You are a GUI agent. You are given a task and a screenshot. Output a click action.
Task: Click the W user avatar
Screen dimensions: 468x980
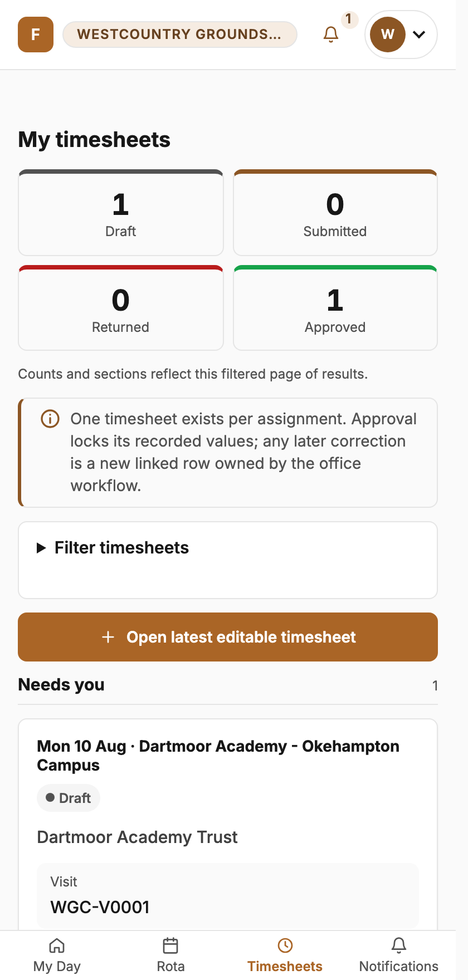[388, 35]
